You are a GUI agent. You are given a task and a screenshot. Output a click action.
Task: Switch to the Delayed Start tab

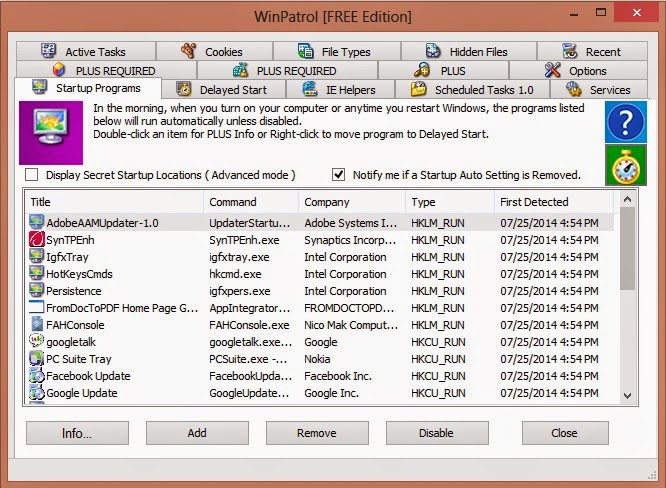[x=224, y=90]
